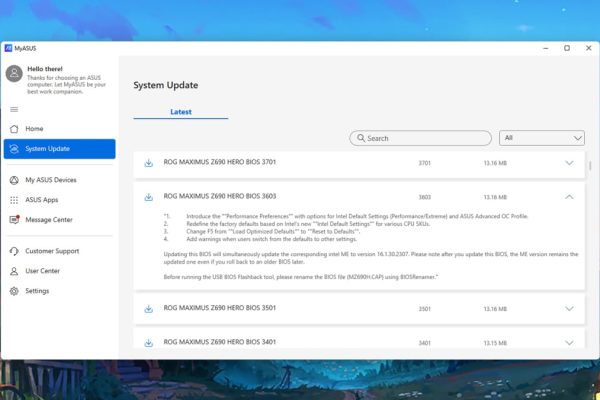Click version number 3701
Image resolution: width=600 pixels, height=400 pixels.
click(424, 163)
